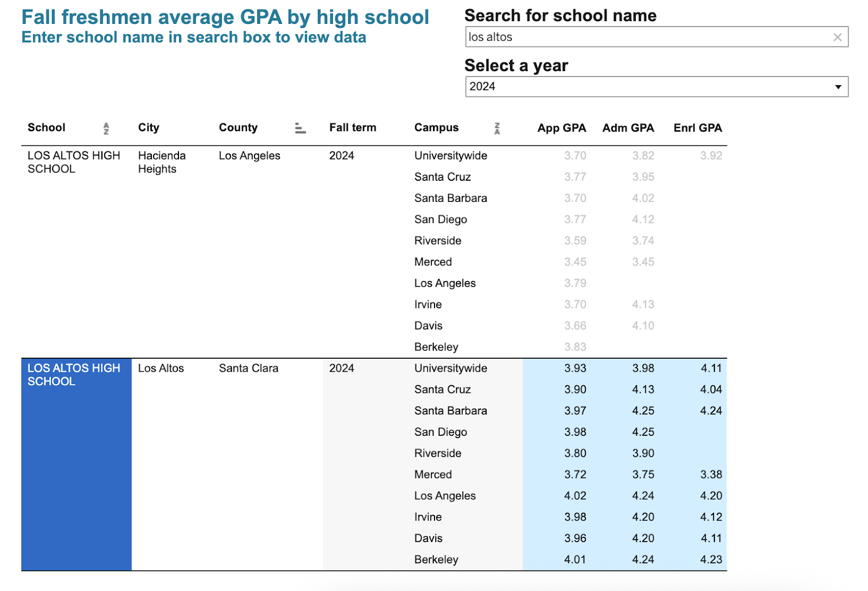Select the Santa Clara county cell

pyautogui.click(x=248, y=368)
